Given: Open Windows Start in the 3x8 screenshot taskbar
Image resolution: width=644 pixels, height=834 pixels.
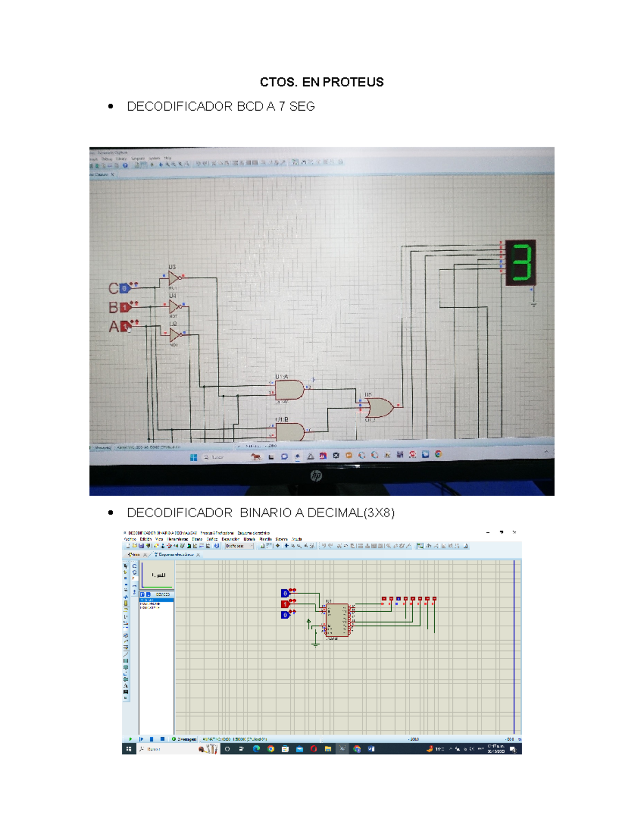Looking at the screenshot, I should [129, 749].
